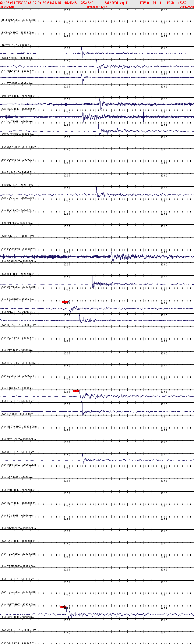Click the 48.4348 -125.1360 coordinates in header
Viewport: 194px width, 644px height.
click(x=79, y=3)
